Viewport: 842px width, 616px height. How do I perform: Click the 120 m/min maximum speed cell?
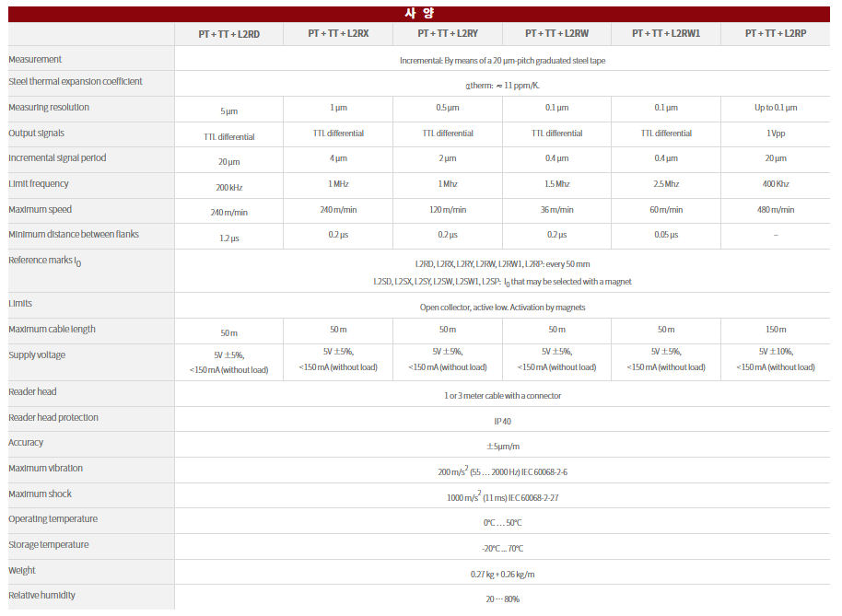(448, 210)
